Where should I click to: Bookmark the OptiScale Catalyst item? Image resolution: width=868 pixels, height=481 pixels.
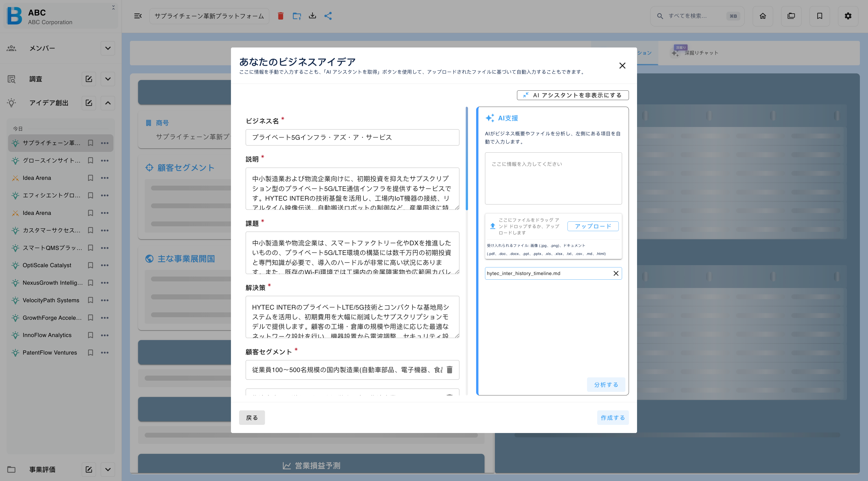click(90, 265)
